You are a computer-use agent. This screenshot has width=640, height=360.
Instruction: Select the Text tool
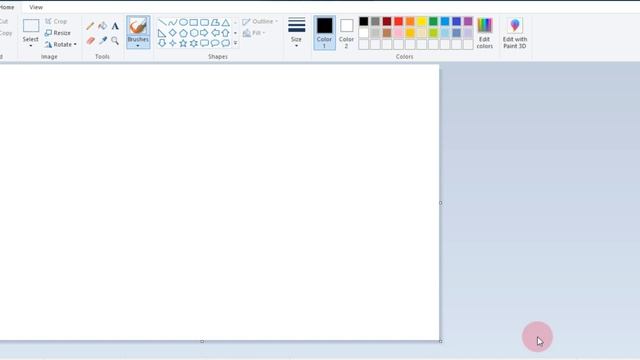point(115,26)
